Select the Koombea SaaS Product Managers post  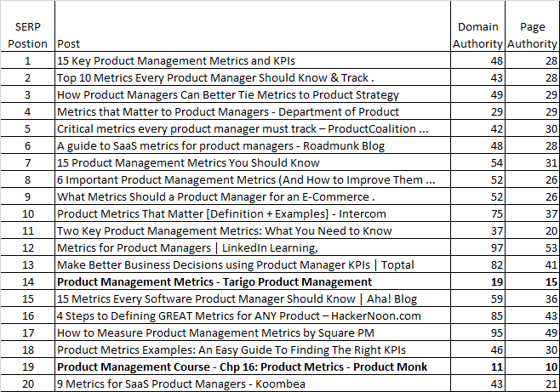191,383
